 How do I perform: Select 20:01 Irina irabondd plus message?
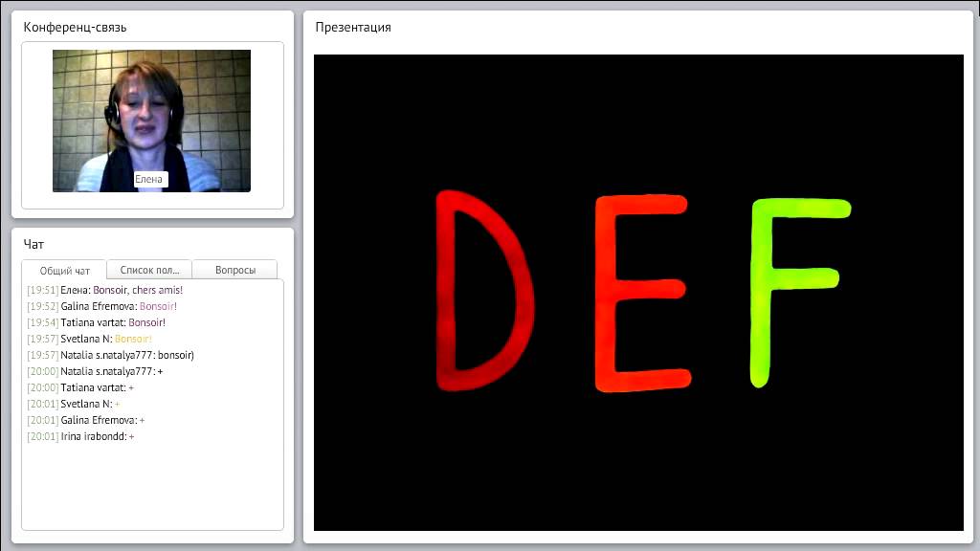pos(80,436)
